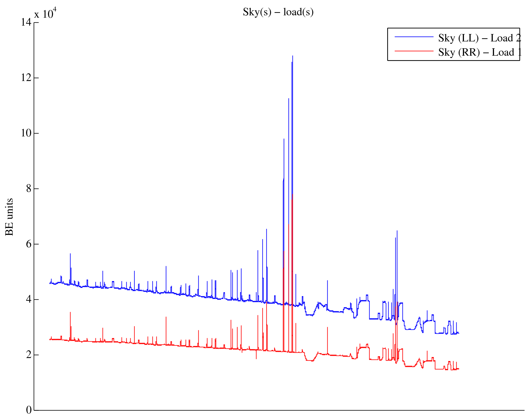Screen dimensions: 532x420
Task: Click the y-axis tick label 10
Action: [26, 133]
